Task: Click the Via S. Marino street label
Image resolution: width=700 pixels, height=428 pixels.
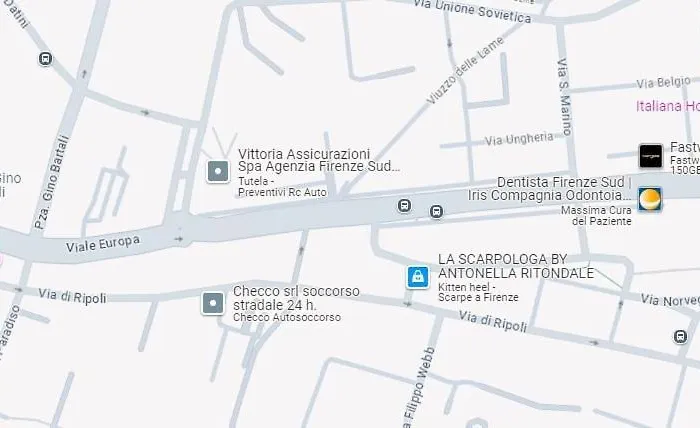Action: pos(564,97)
